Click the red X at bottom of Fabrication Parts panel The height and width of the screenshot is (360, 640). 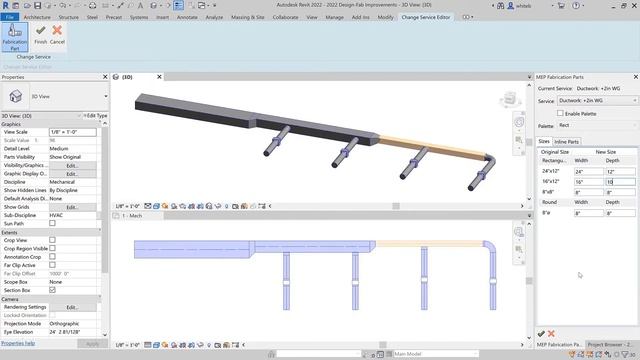tap(551, 333)
